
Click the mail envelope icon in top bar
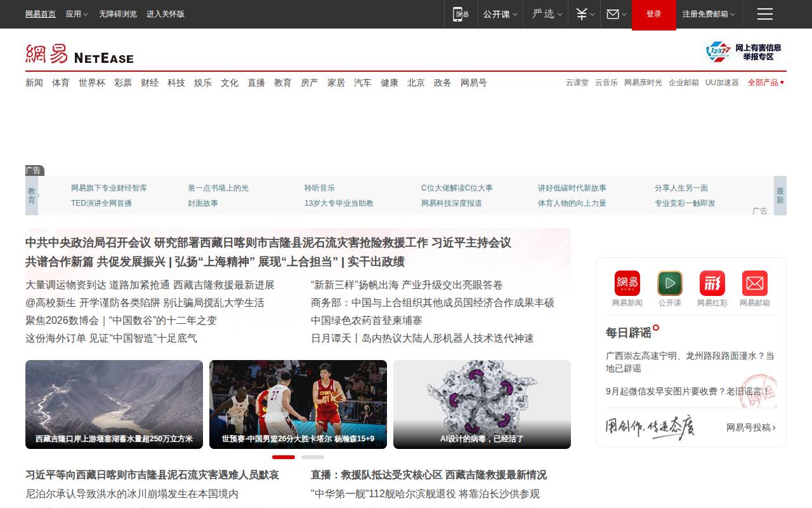(613, 14)
